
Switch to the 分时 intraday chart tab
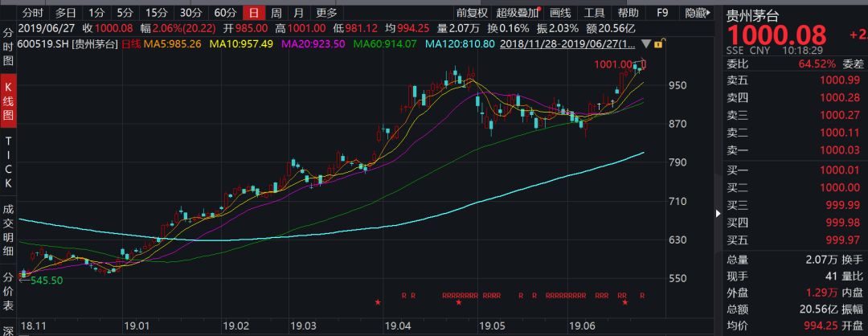click(x=32, y=13)
